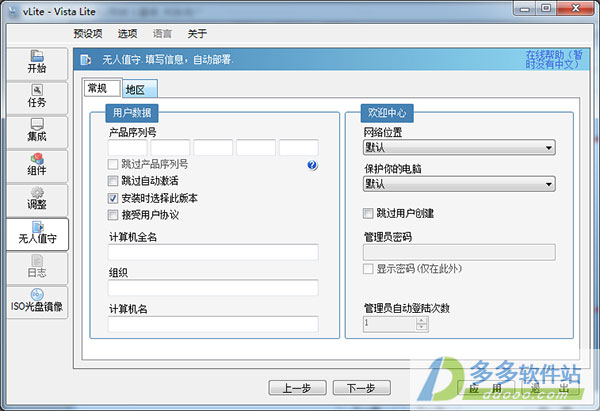600x411 pixels.
Task: Enable 跳过自动激活 checkbox
Action: pos(113,181)
